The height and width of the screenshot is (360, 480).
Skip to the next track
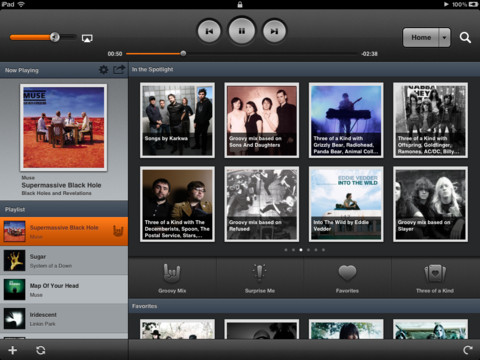coord(274,31)
